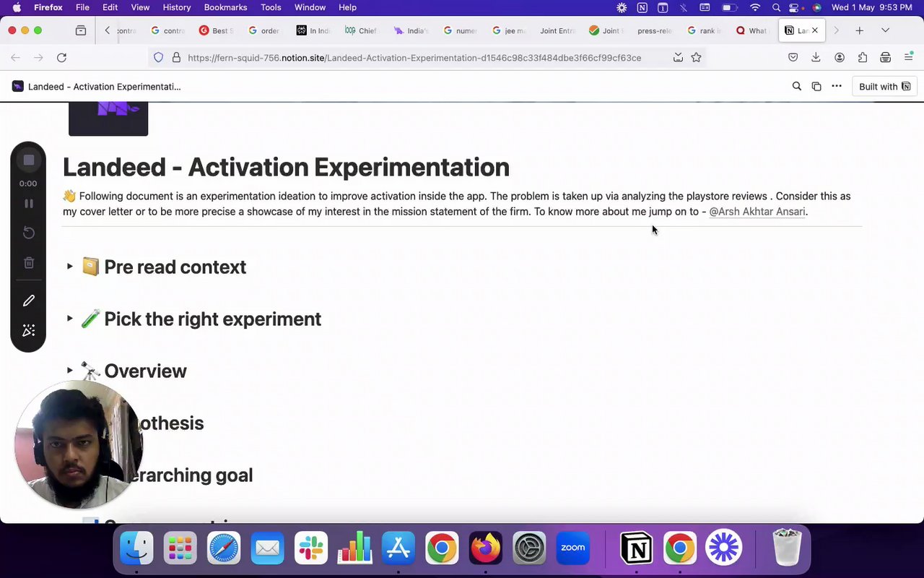
Task: List all tabs with the chevron
Action: (885, 30)
